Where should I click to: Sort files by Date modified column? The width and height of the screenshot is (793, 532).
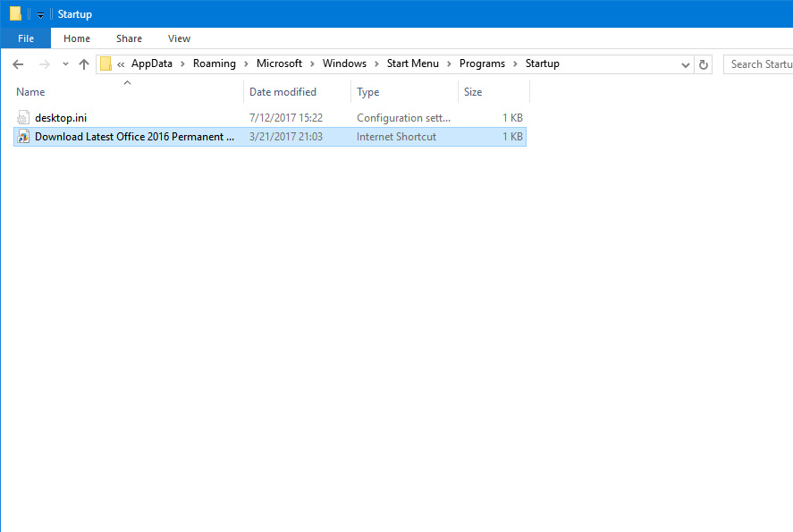click(283, 92)
